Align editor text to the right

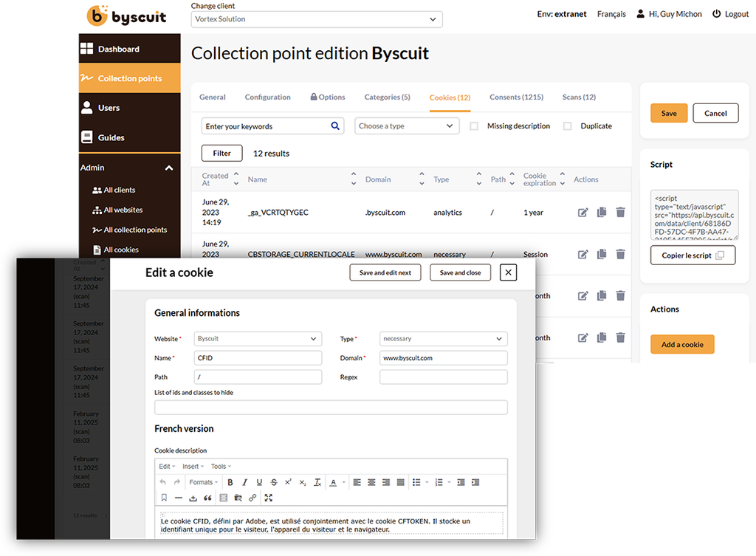tap(385, 482)
